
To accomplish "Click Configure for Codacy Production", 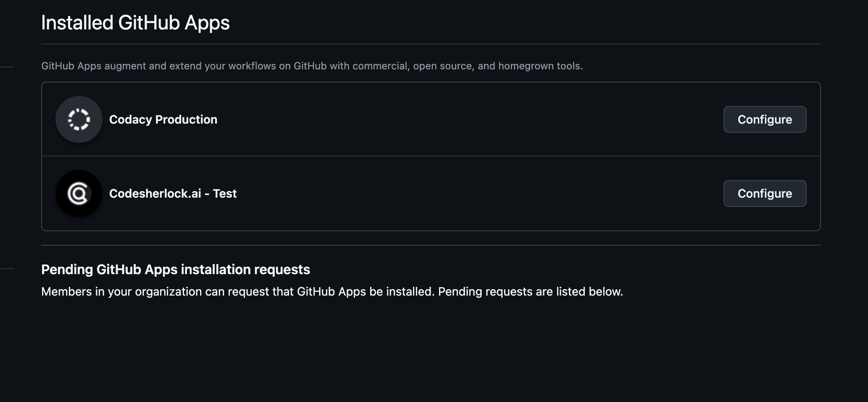I will tap(765, 119).
